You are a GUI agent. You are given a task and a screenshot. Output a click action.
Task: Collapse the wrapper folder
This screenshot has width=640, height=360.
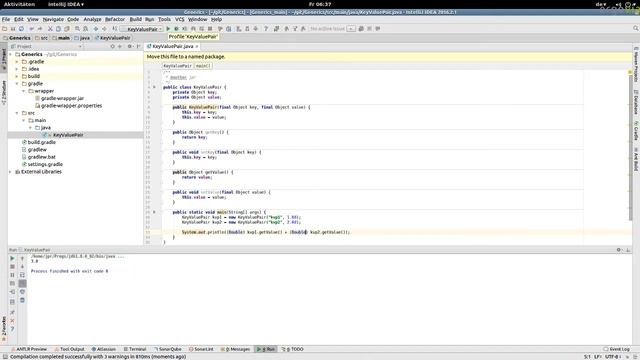tap(24, 91)
